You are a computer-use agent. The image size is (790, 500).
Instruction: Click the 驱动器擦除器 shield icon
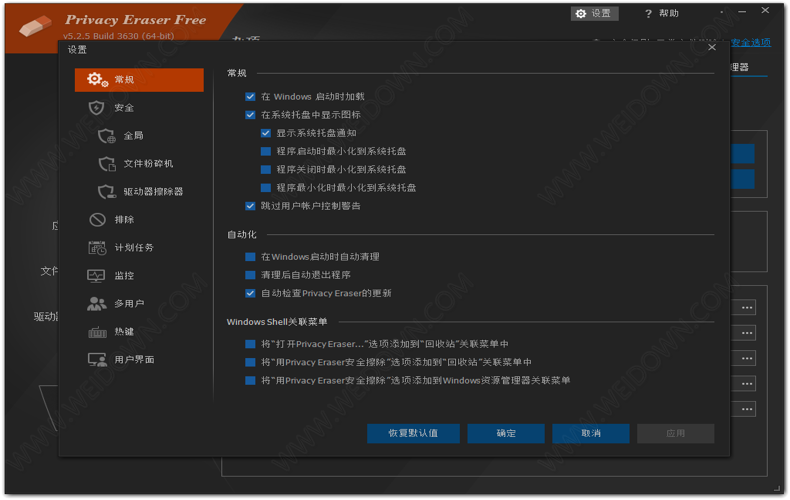click(x=107, y=192)
